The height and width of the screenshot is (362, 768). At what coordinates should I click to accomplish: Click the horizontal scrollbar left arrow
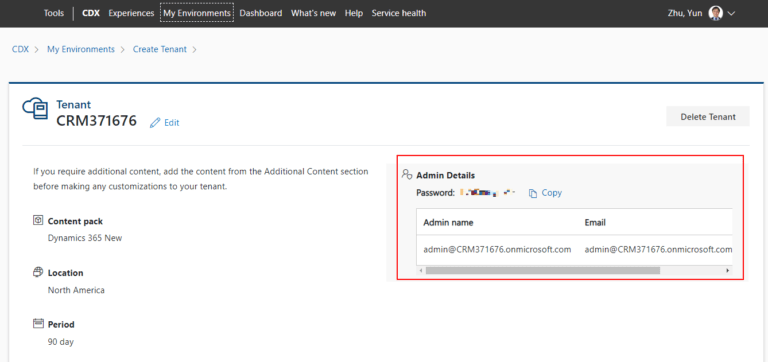(x=421, y=270)
